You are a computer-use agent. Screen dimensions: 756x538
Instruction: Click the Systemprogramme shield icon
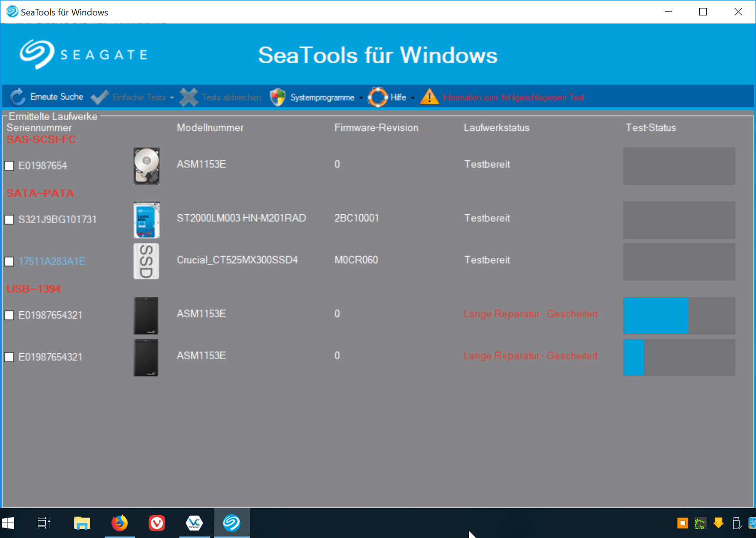tap(278, 97)
